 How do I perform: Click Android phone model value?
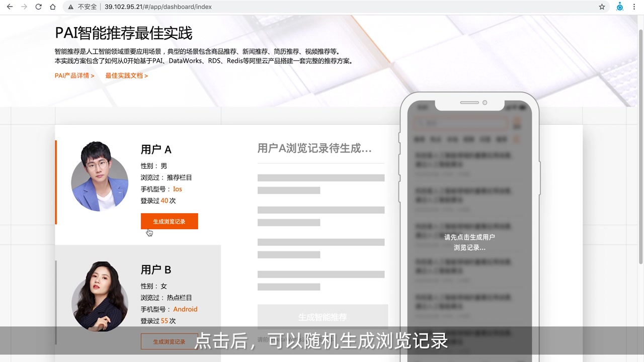click(x=185, y=309)
